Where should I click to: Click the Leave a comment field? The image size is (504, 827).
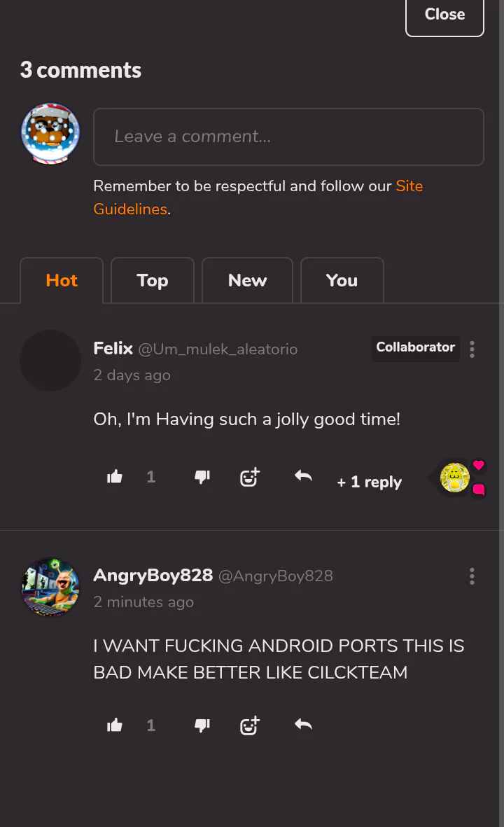pos(288,137)
